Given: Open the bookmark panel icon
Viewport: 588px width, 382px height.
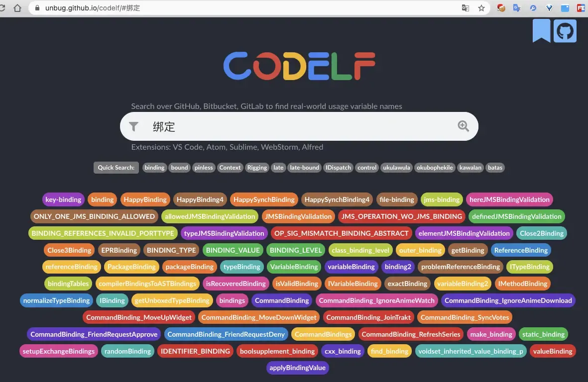Looking at the screenshot, I should point(541,31).
